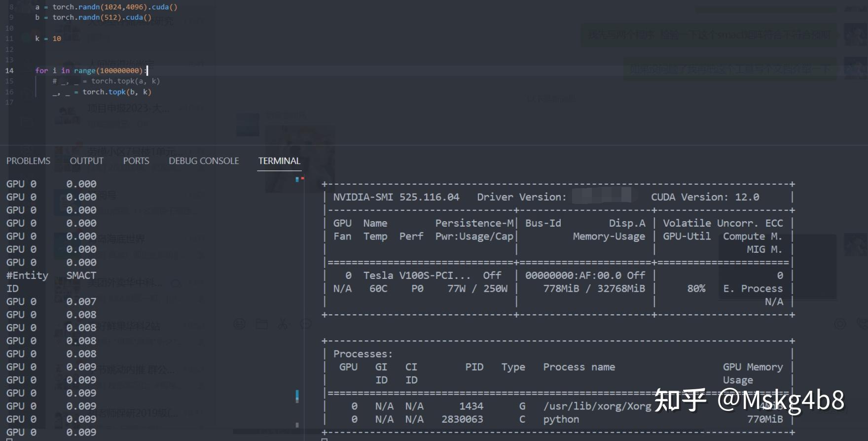868x441 pixels.
Task: Select faint chat item 项目申报2023
Action: (128, 108)
